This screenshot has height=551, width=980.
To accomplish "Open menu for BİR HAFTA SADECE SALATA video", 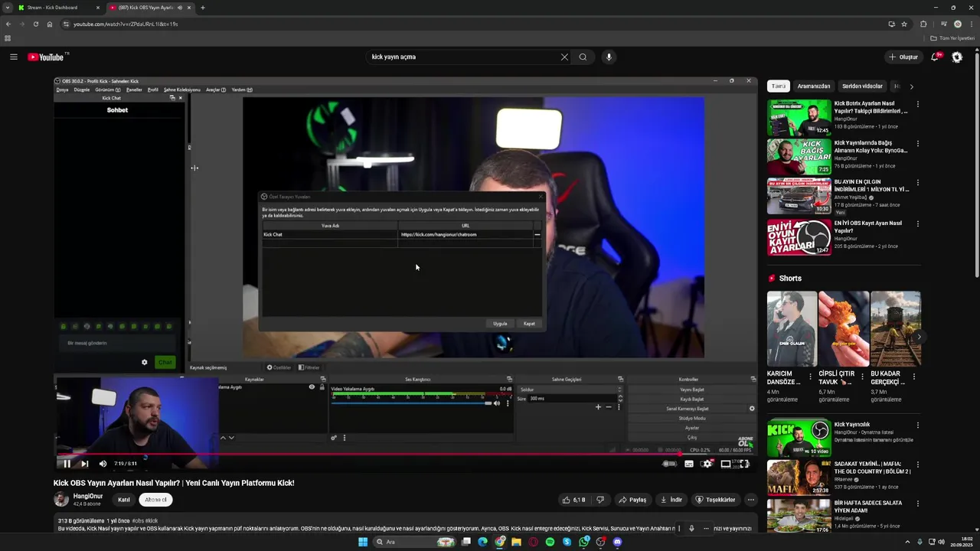I will pos(917,504).
